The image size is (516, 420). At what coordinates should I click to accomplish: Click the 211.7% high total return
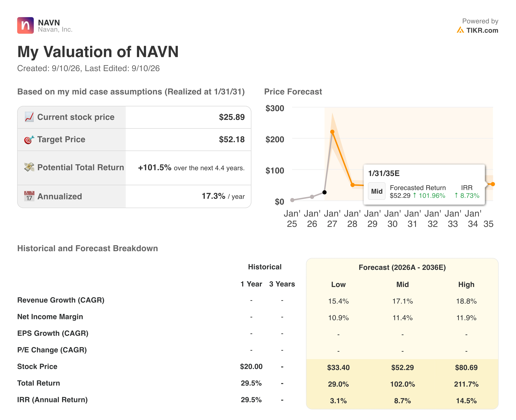click(466, 384)
